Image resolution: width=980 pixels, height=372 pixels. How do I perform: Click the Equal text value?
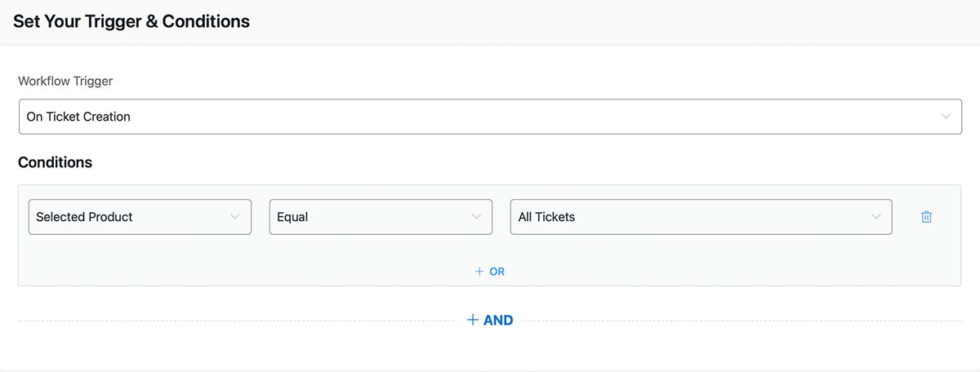[x=292, y=217]
